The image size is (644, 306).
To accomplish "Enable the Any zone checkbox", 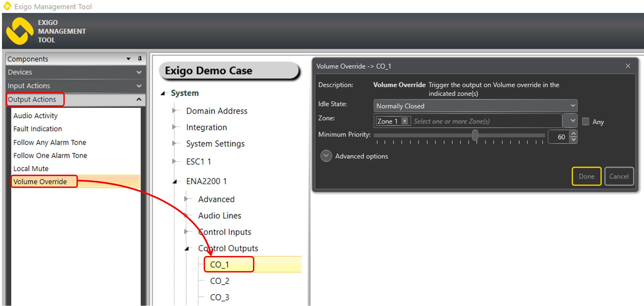I will coord(586,121).
